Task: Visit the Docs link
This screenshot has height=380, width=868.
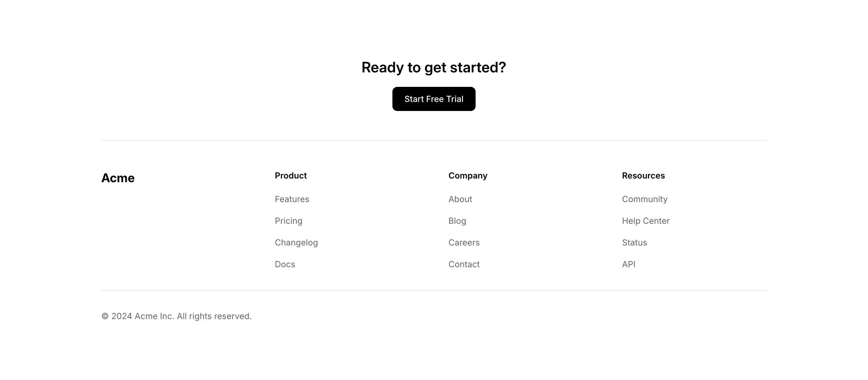Action: (285, 264)
